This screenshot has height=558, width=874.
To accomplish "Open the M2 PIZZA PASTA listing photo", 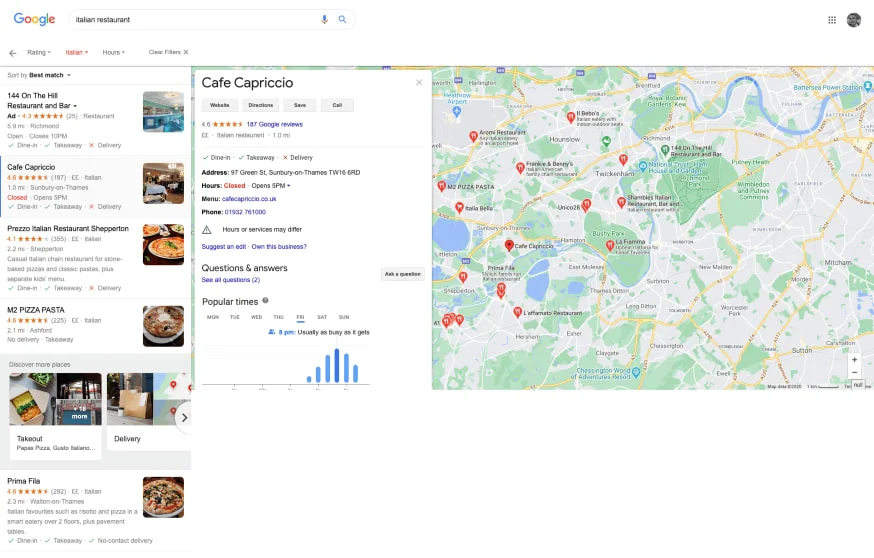I will tap(163, 326).
